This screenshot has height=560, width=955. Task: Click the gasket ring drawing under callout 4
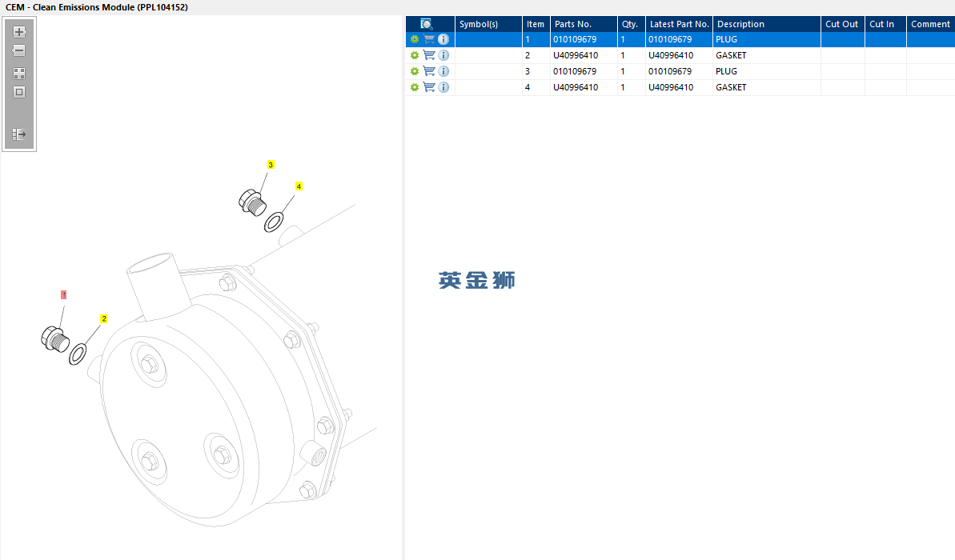click(x=274, y=222)
